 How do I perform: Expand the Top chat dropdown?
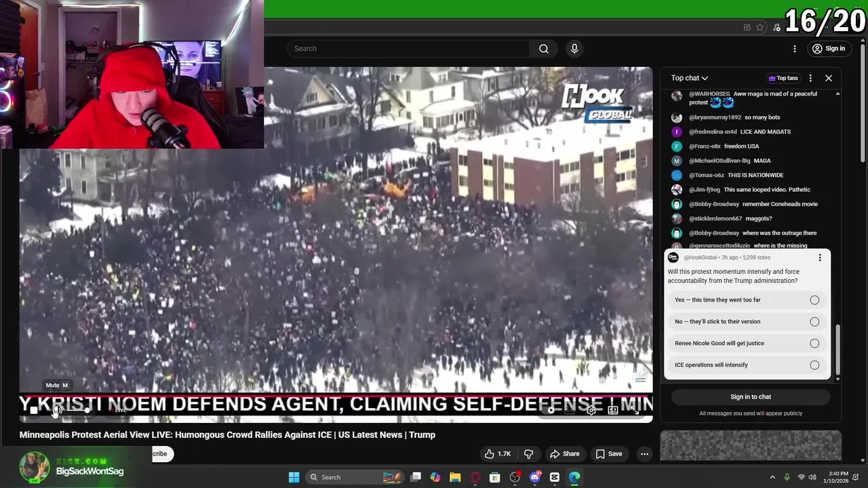(690, 78)
